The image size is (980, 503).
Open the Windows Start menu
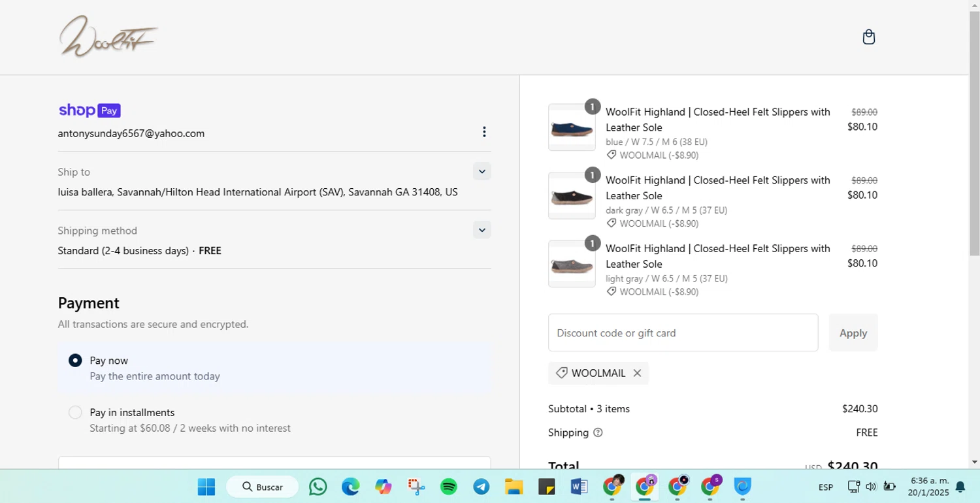(206, 487)
